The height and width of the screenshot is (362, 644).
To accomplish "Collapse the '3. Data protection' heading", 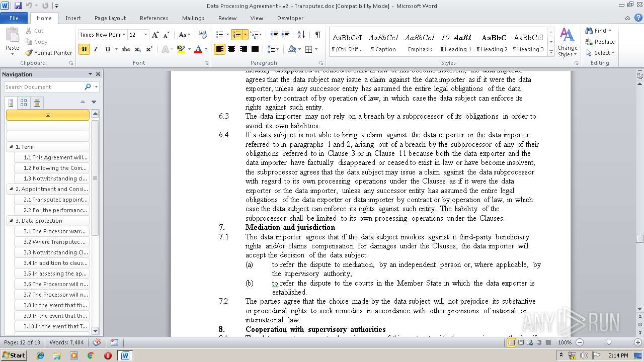I will (11, 221).
